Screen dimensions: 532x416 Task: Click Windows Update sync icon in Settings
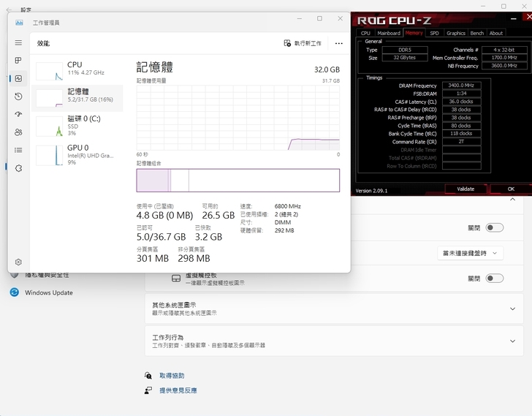point(15,292)
